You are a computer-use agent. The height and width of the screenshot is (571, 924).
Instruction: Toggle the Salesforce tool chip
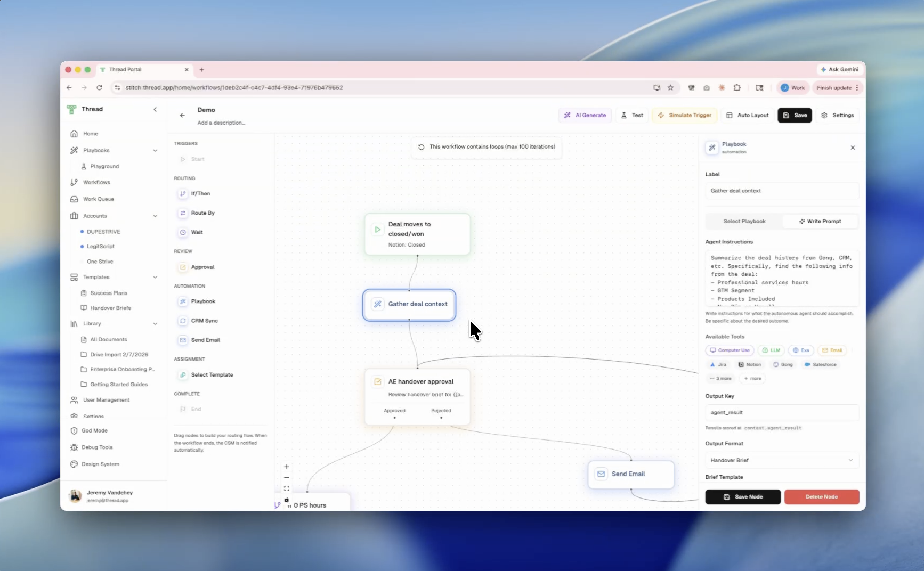pyautogui.click(x=821, y=365)
